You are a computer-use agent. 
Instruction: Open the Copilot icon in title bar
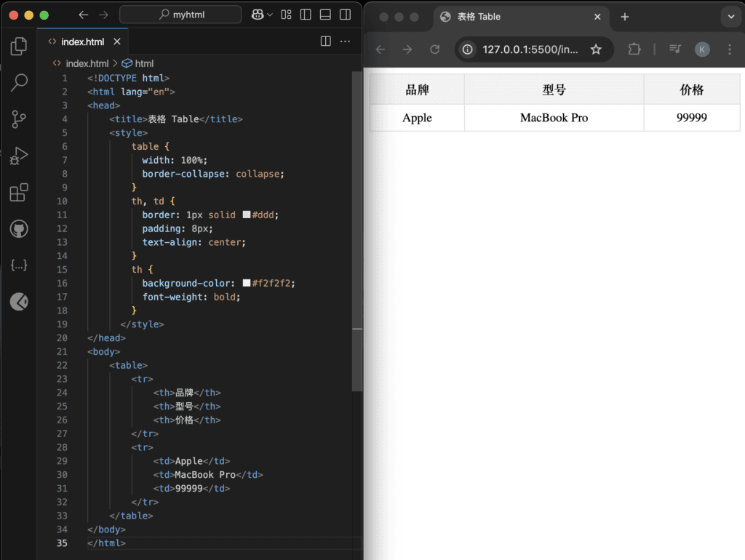258,15
